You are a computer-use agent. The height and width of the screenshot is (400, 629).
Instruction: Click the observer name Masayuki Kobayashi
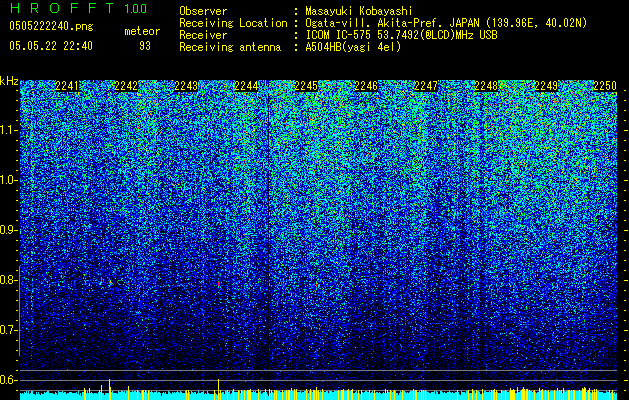coord(359,11)
